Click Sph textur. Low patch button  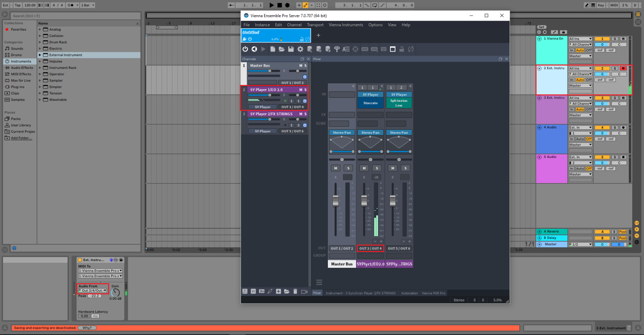pos(399,103)
